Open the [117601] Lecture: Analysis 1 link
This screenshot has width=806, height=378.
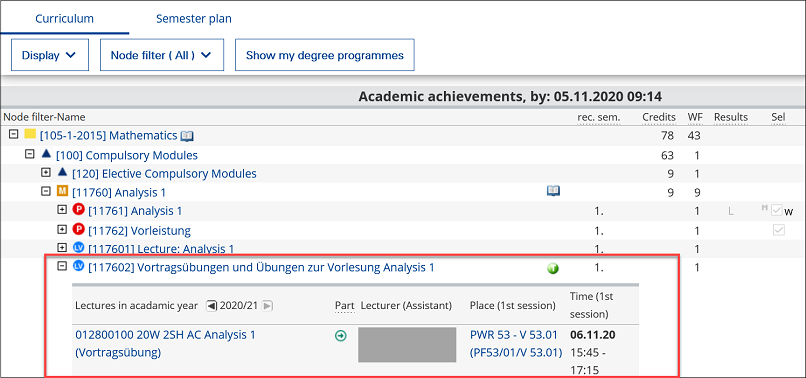click(x=161, y=249)
